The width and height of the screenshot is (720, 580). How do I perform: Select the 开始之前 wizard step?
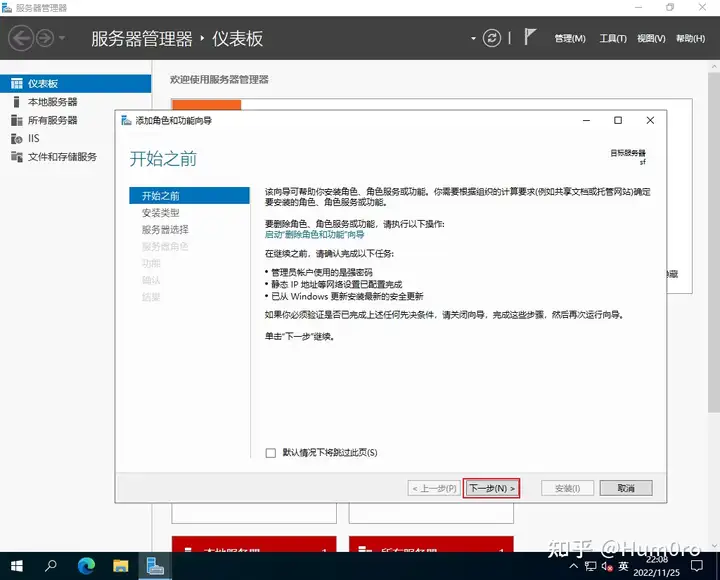pyautogui.click(x=189, y=196)
